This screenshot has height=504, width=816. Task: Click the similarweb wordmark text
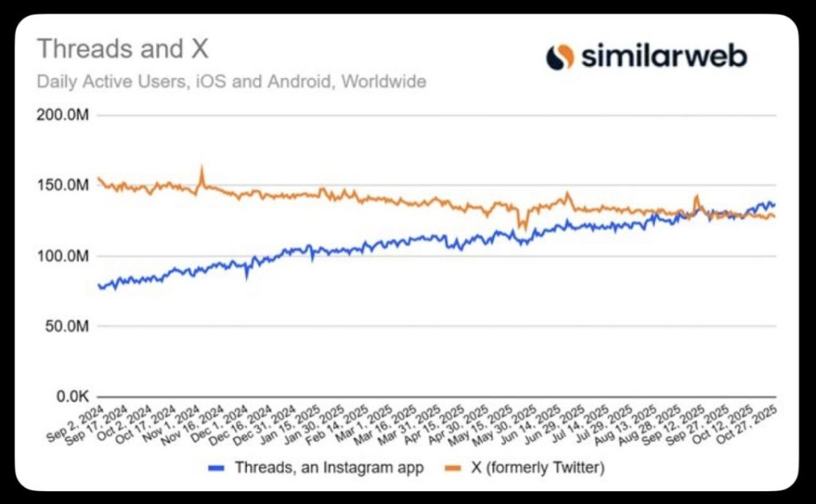point(664,57)
